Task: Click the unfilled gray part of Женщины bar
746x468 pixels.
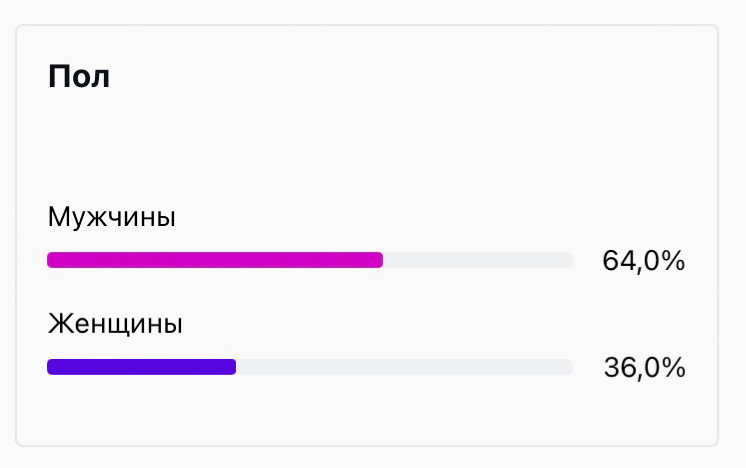Action: pos(404,367)
